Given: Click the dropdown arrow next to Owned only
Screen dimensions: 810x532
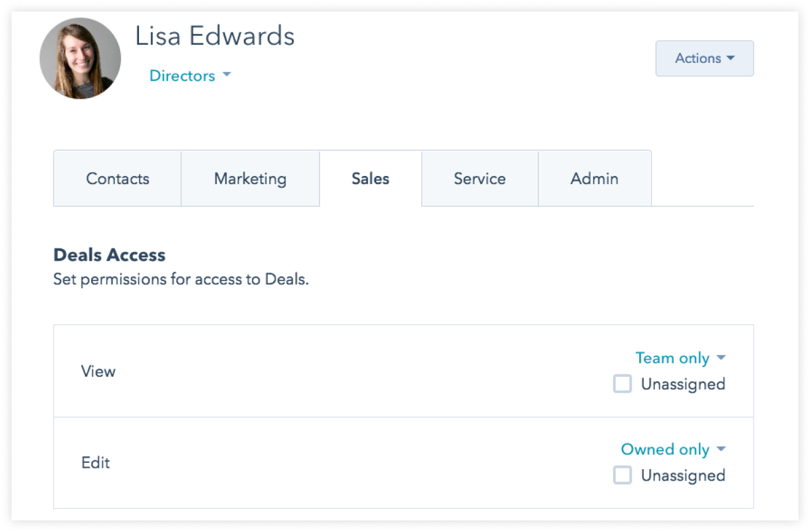Looking at the screenshot, I should click(721, 449).
